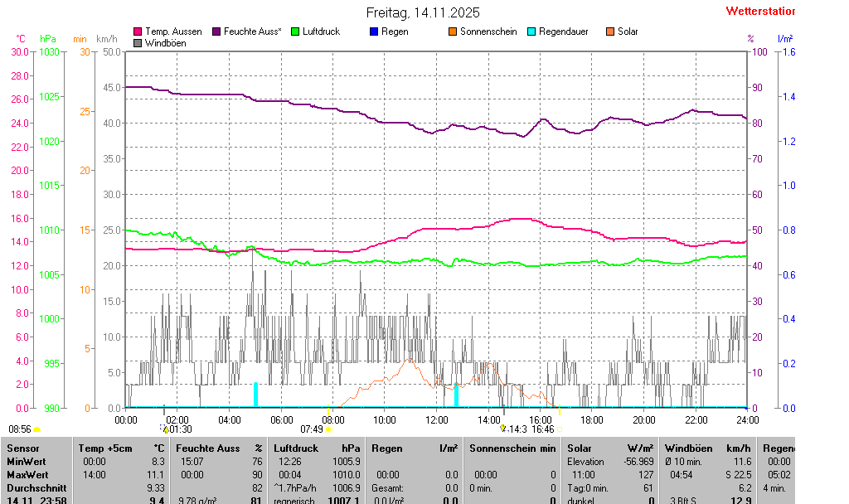Viewport: 849px width, 504px height.
Task: Click the Luftdruck hPa table header
Action: click(x=318, y=448)
